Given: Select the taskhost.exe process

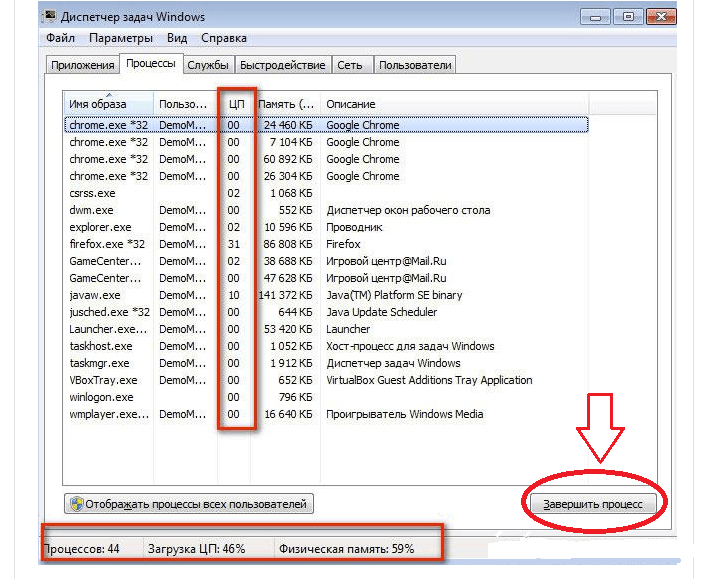Looking at the screenshot, I should [x=326, y=346].
